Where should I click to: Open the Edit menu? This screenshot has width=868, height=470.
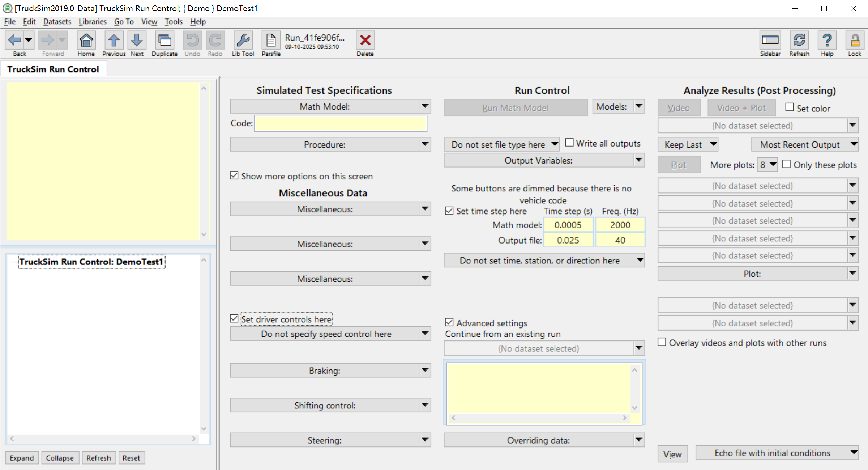pyautogui.click(x=29, y=22)
